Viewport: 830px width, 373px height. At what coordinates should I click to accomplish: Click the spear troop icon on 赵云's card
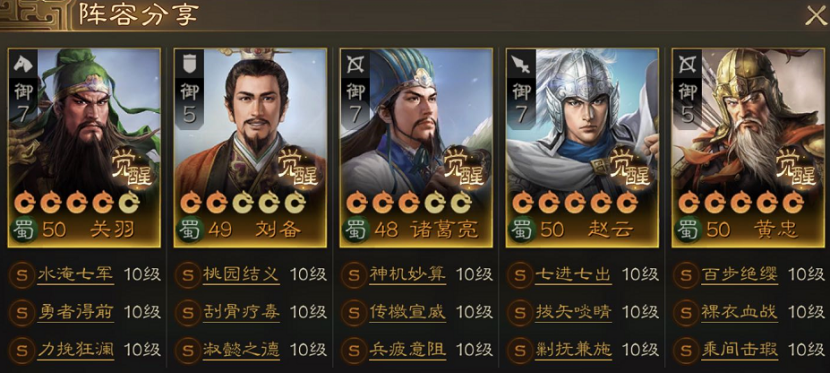(521, 65)
